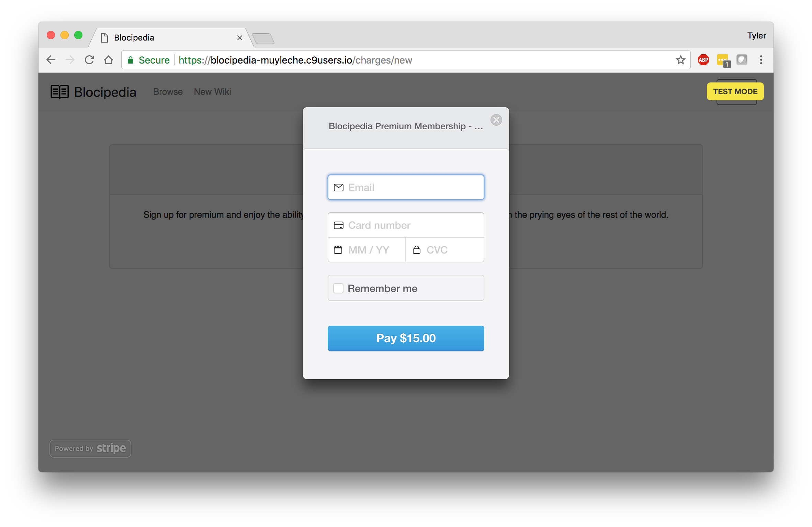This screenshot has width=812, height=527.
Task: Click the calendar icon in MM/YY field
Action: [x=338, y=249]
